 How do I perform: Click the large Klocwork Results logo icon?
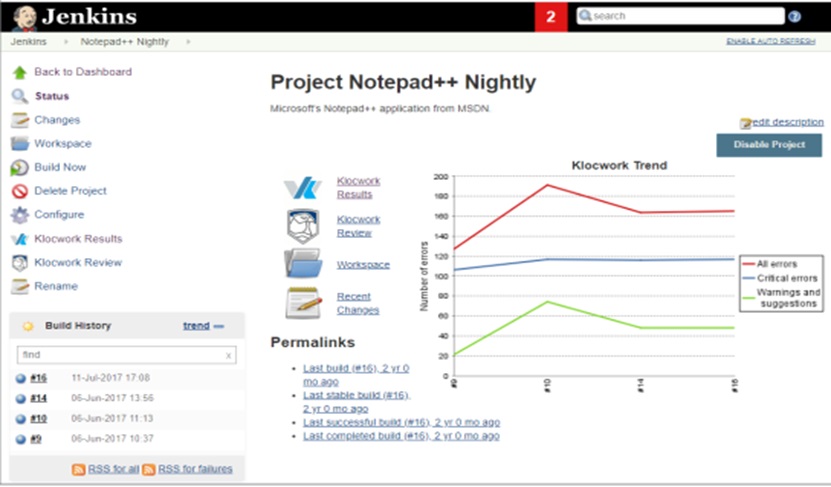tap(303, 188)
